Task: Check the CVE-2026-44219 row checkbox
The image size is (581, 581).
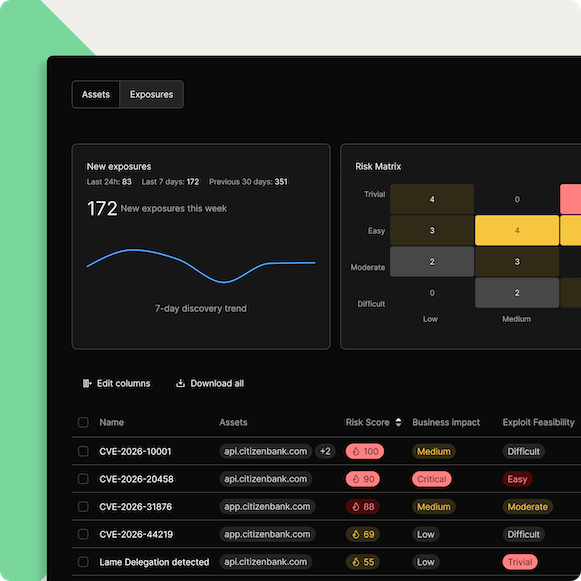Action: coord(83,534)
